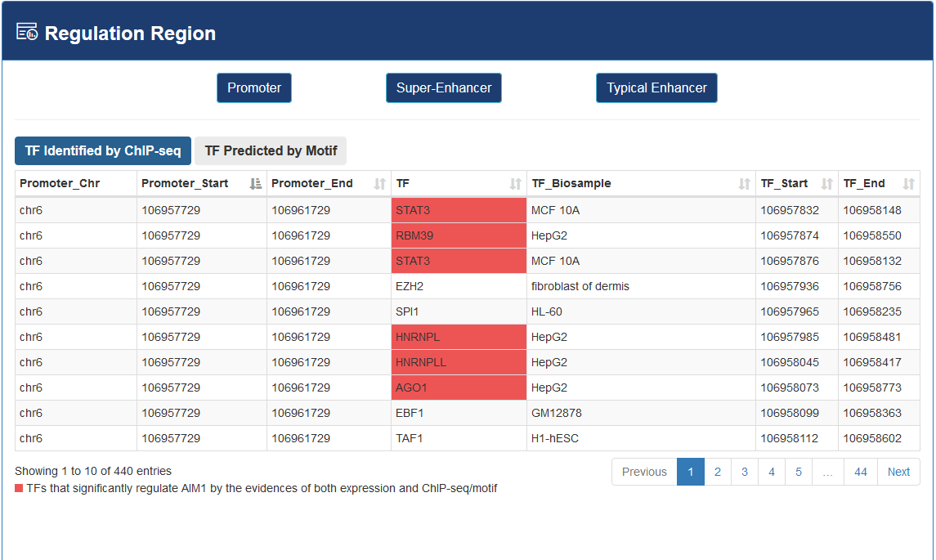Click EZH2 TF cell
Viewport: 936px width, 560px height.
[x=459, y=287]
